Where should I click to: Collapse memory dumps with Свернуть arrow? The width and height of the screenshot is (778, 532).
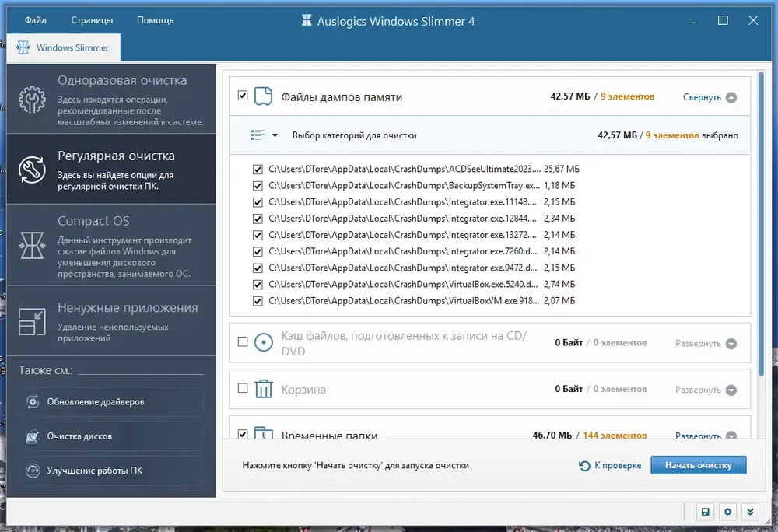(731, 97)
